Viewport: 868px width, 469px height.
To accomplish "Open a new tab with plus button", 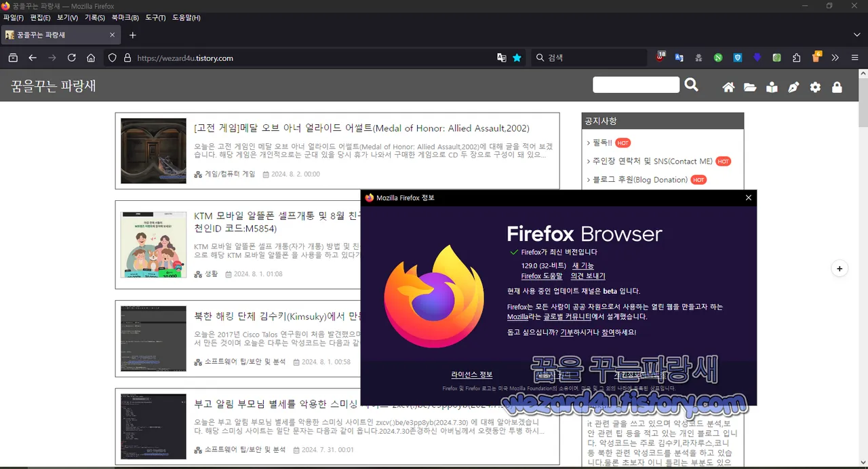I will coord(133,35).
